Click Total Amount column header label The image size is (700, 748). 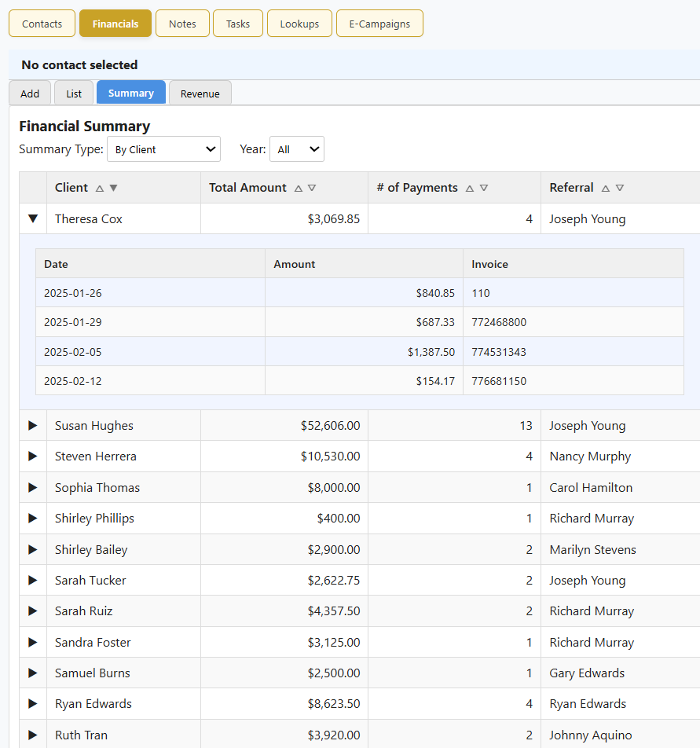click(x=247, y=188)
